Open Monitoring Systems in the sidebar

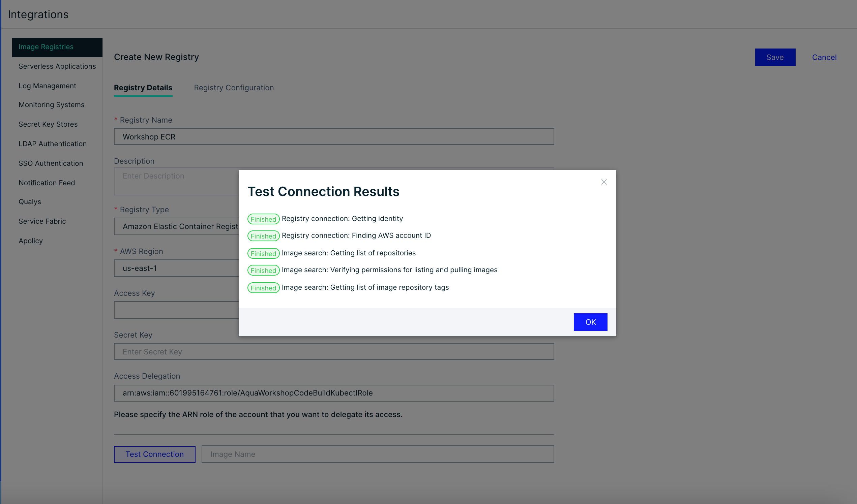point(51,105)
